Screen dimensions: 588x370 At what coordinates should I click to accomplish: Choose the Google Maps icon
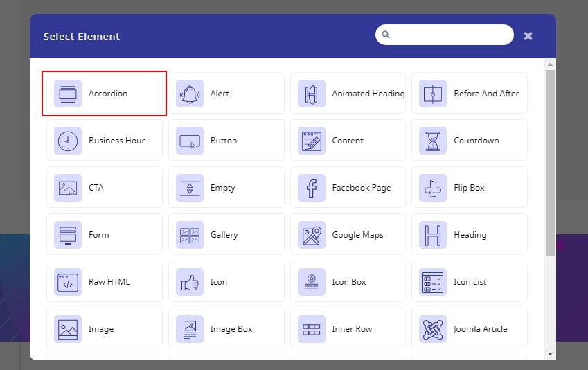click(312, 235)
